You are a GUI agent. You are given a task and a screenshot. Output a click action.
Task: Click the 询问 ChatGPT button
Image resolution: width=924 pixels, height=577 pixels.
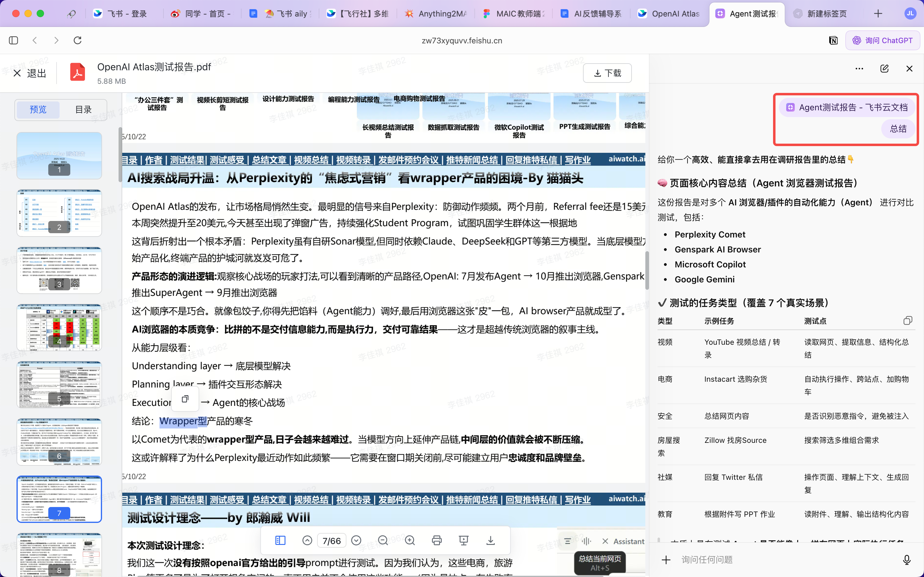[x=882, y=40]
